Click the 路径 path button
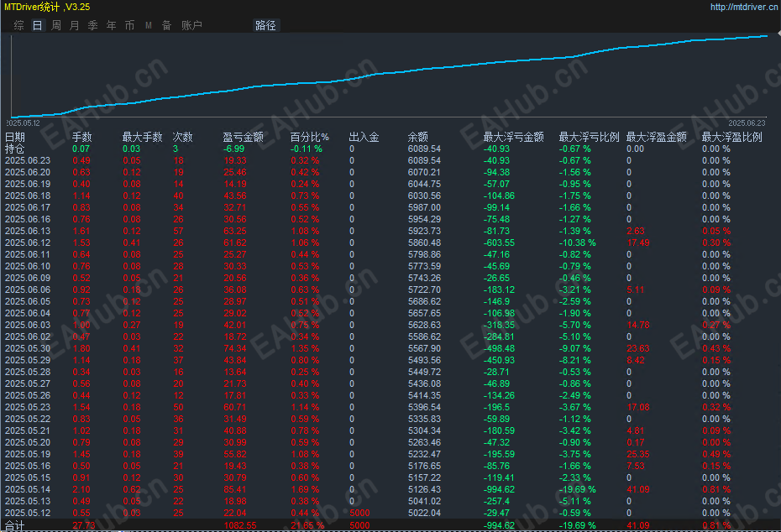 tap(265, 25)
